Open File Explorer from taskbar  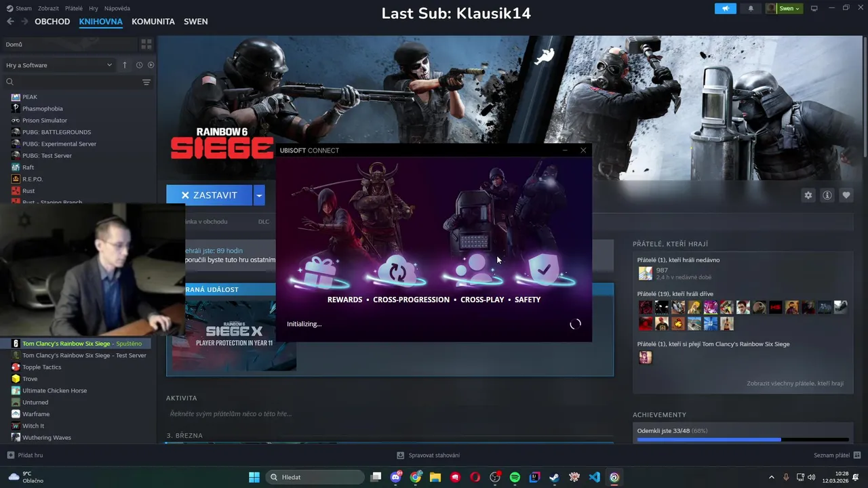click(435, 477)
